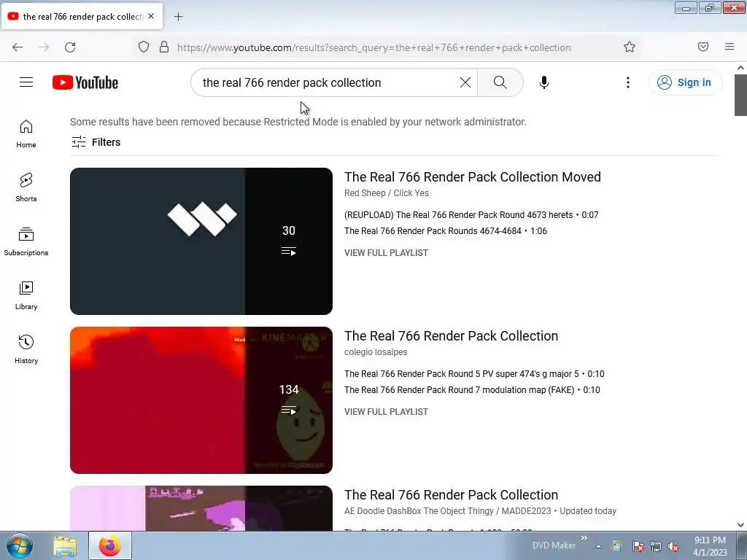
Task: Click scrollbar down arrow
Action: click(740, 525)
